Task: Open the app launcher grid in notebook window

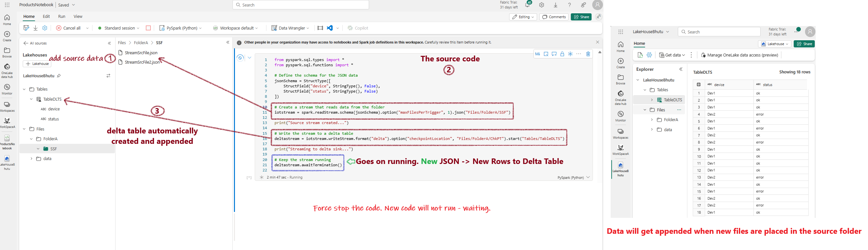Action: pyautogui.click(x=7, y=5)
